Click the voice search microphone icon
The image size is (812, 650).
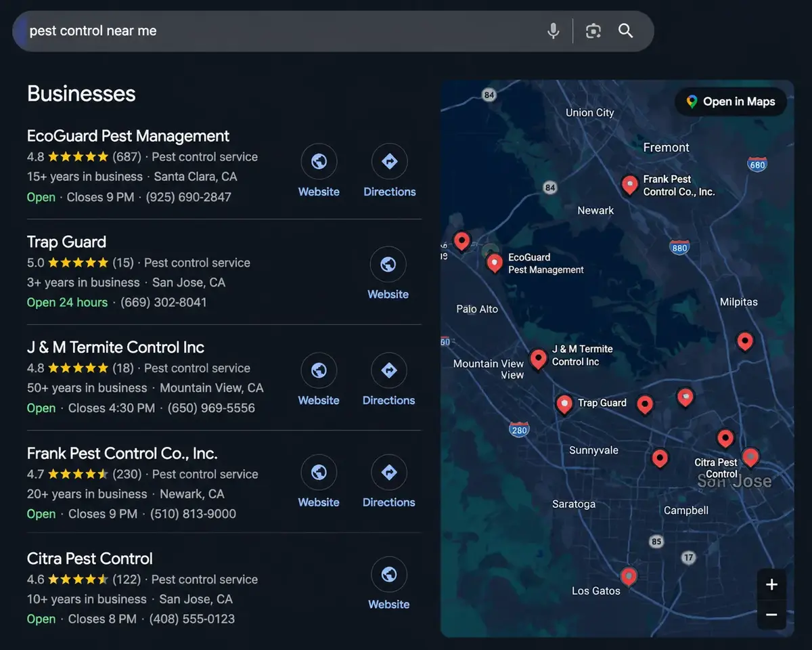[x=554, y=30]
